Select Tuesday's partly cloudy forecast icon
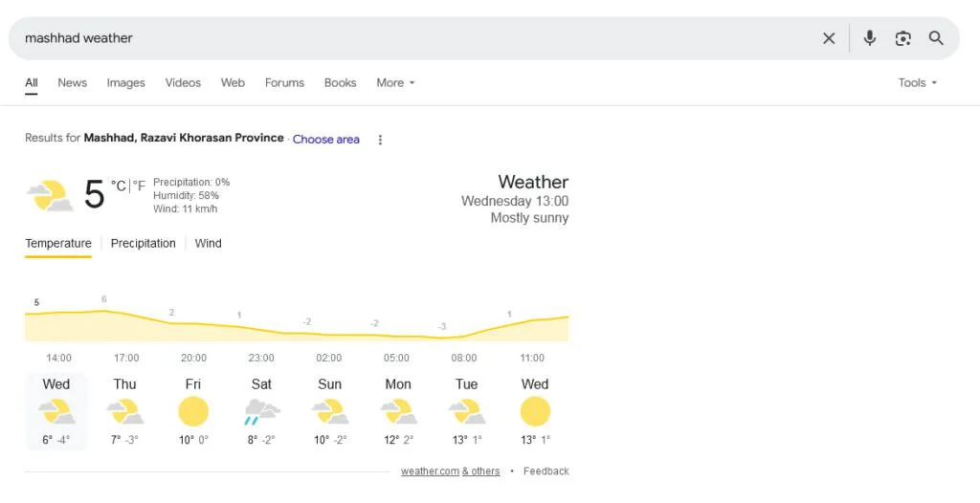The image size is (980, 503). click(467, 412)
